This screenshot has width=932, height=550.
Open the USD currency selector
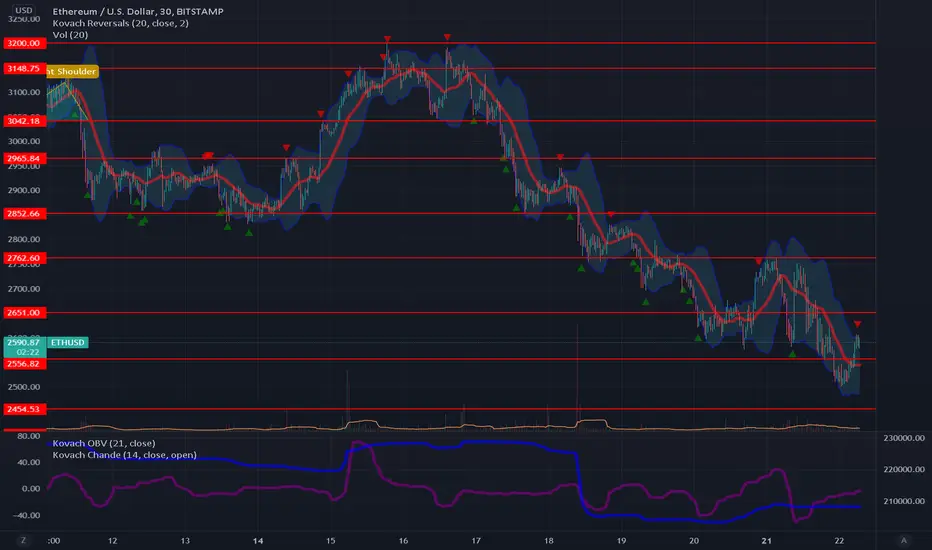coord(24,10)
